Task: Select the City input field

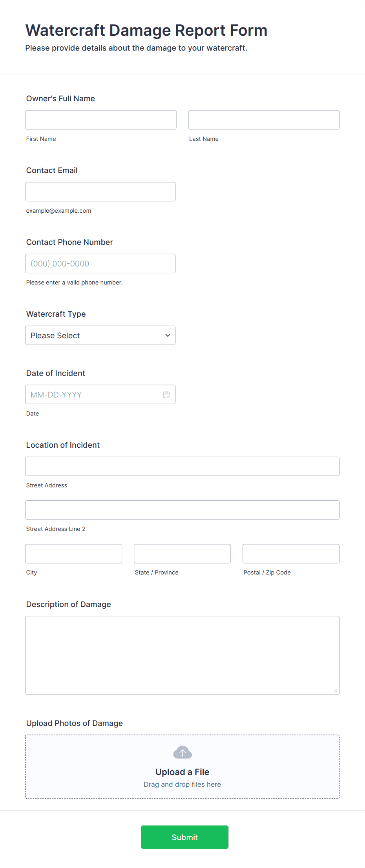Action: [74, 553]
